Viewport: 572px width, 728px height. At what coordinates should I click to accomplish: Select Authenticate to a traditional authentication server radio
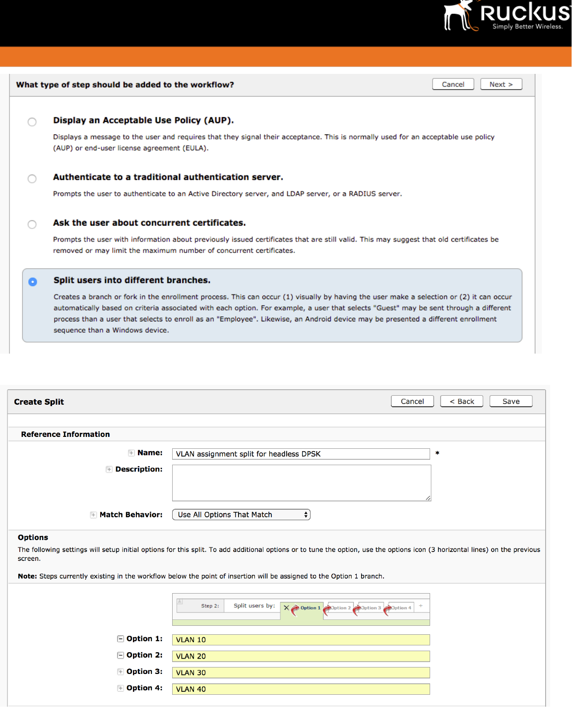[32, 179]
